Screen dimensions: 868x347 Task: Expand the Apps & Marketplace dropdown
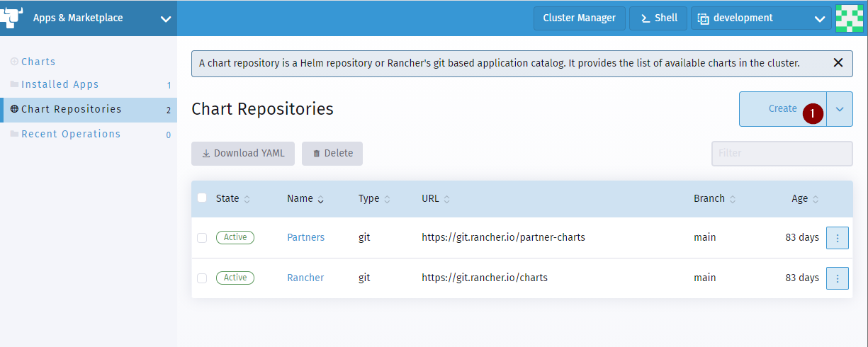166,19
